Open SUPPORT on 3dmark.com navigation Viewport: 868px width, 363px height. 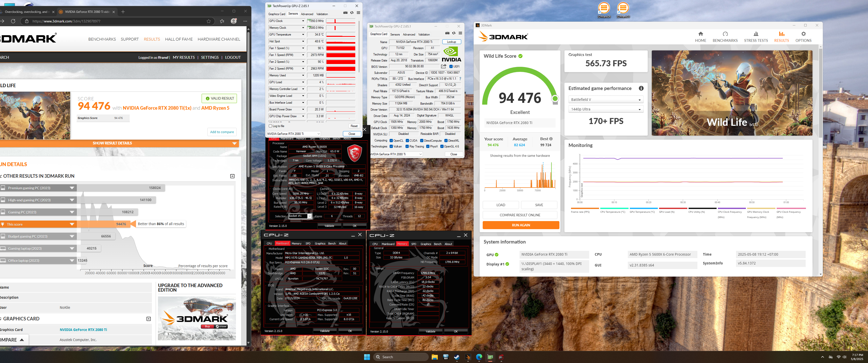tap(129, 39)
